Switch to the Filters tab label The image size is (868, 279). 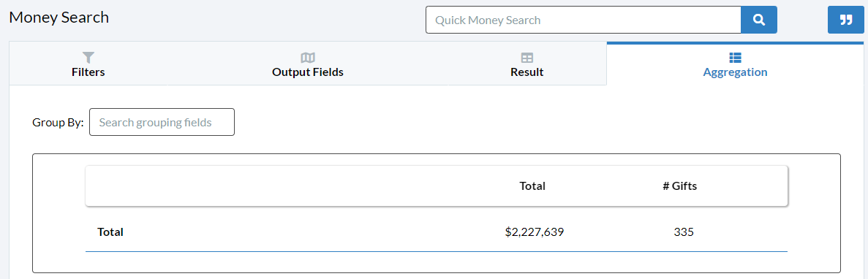[88, 72]
